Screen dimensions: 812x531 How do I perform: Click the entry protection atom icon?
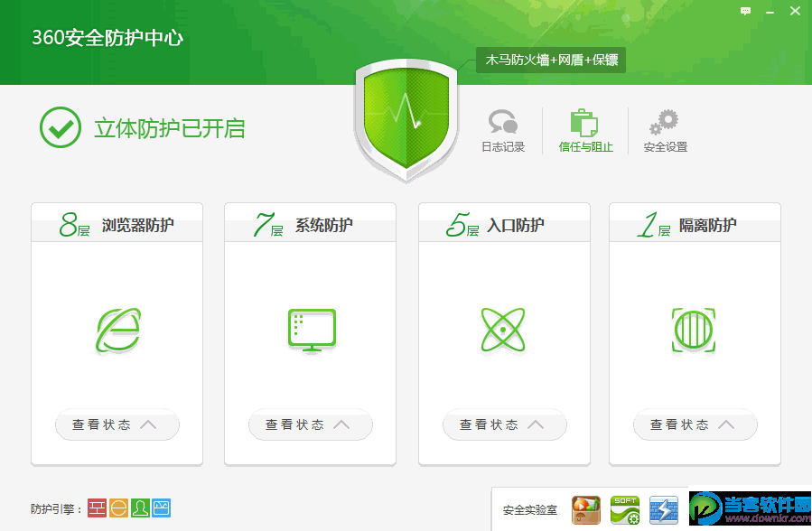pos(503,330)
